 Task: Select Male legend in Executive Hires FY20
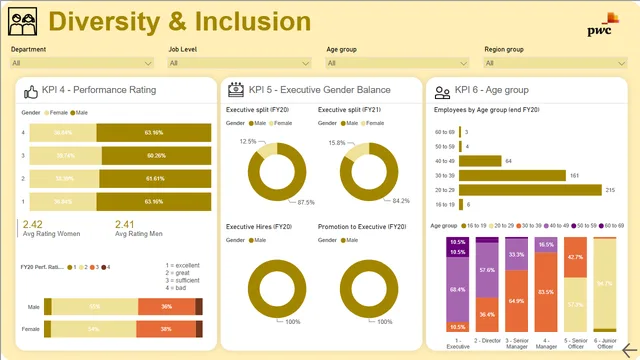coord(258,240)
